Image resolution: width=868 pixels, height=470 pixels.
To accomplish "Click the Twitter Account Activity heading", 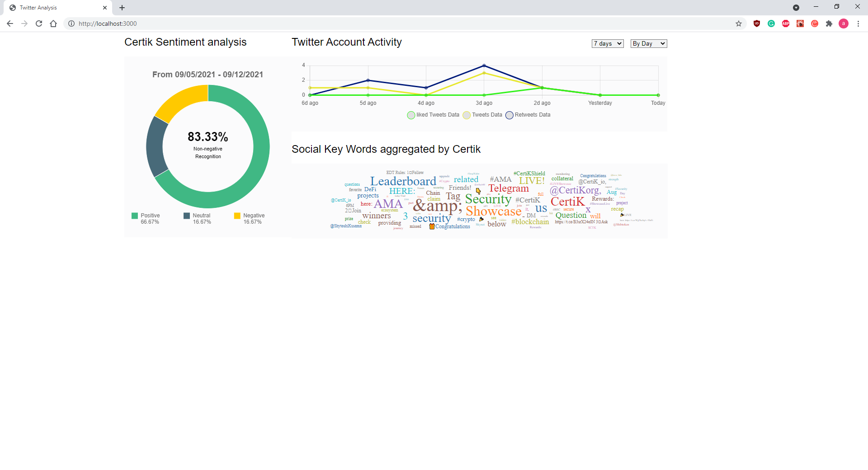I will pyautogui.click(x=347, y=42).
